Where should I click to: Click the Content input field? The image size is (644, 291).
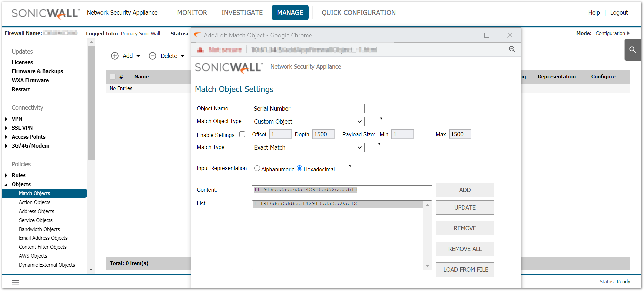[x=342, y=190]
